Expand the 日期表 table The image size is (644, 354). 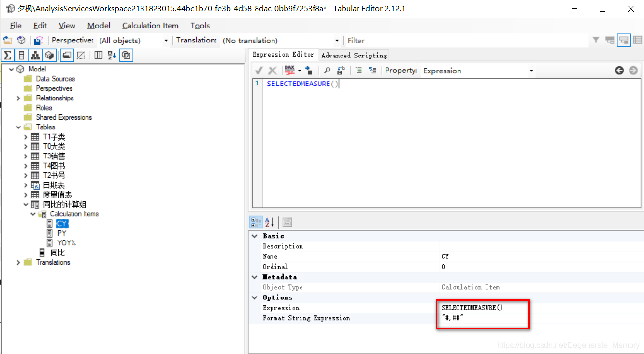(x=26, y=185)
